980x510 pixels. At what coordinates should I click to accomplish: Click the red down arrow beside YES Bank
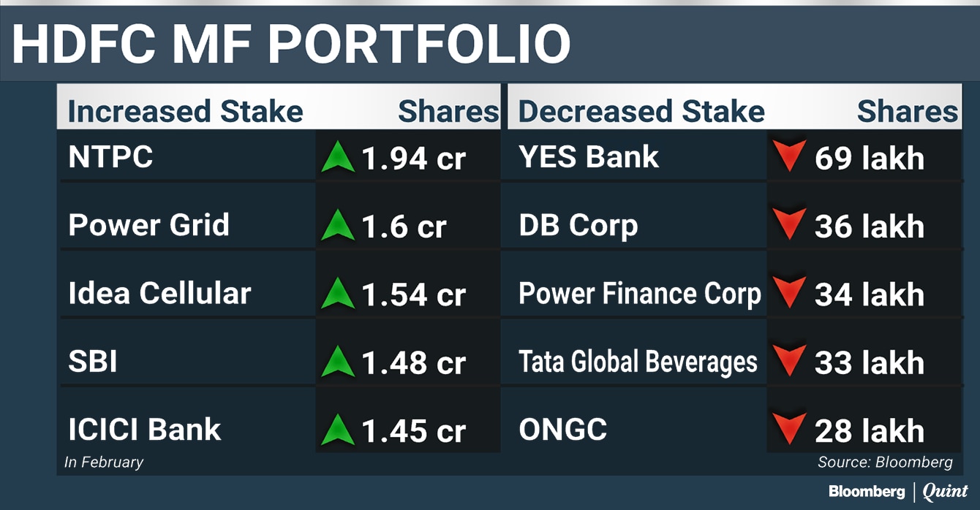[788, 157]
